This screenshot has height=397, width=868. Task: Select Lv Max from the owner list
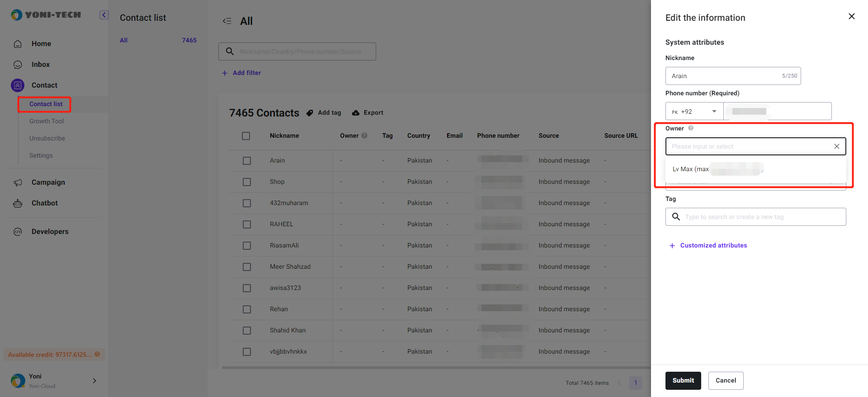tap(755, 169)
